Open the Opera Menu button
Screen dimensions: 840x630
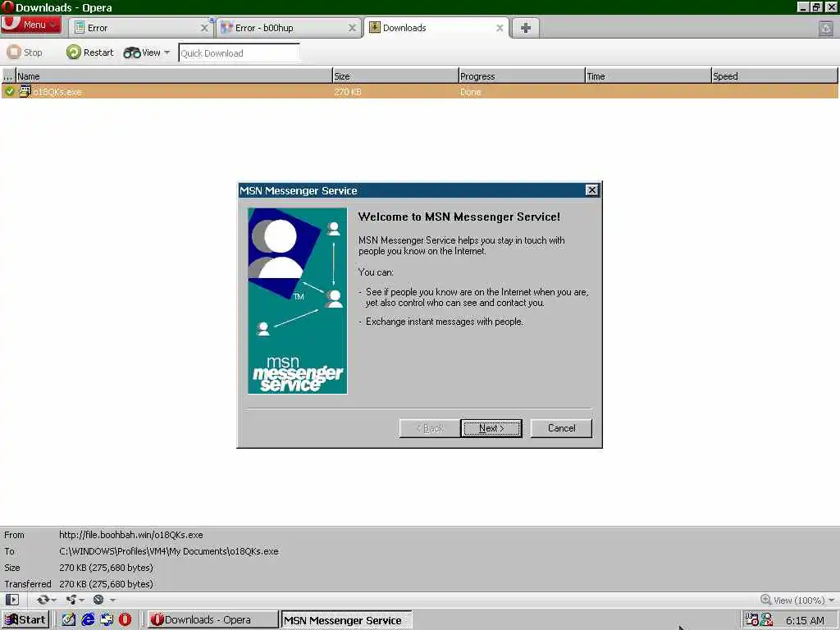[30, 25]
